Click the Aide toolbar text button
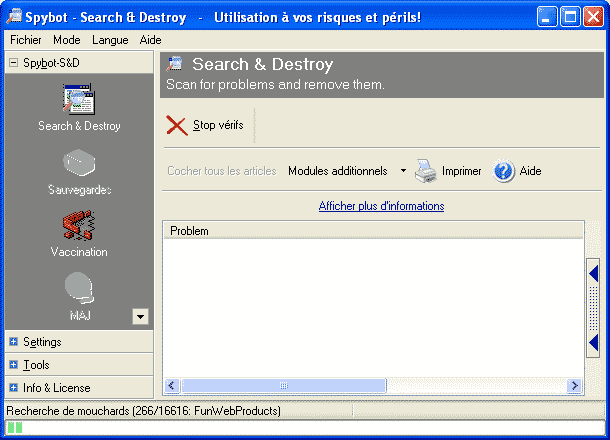Viewport: 610px width, 440px height. click(x=531, y=171)
